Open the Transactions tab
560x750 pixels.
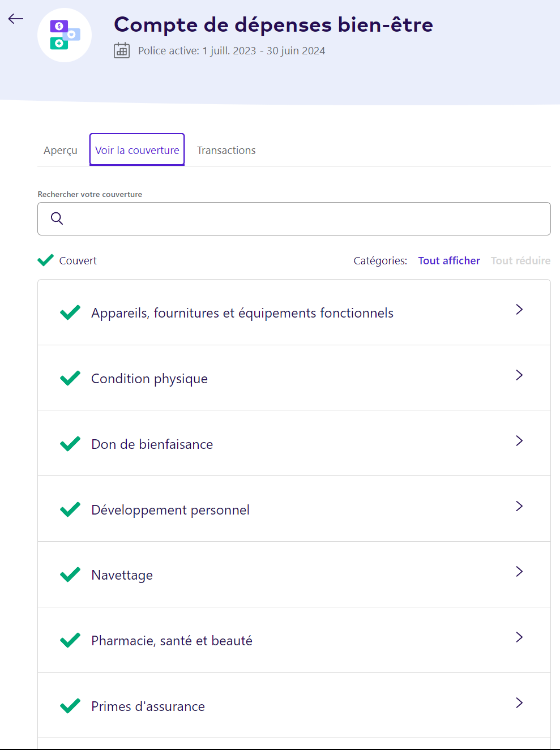(226, 150)
